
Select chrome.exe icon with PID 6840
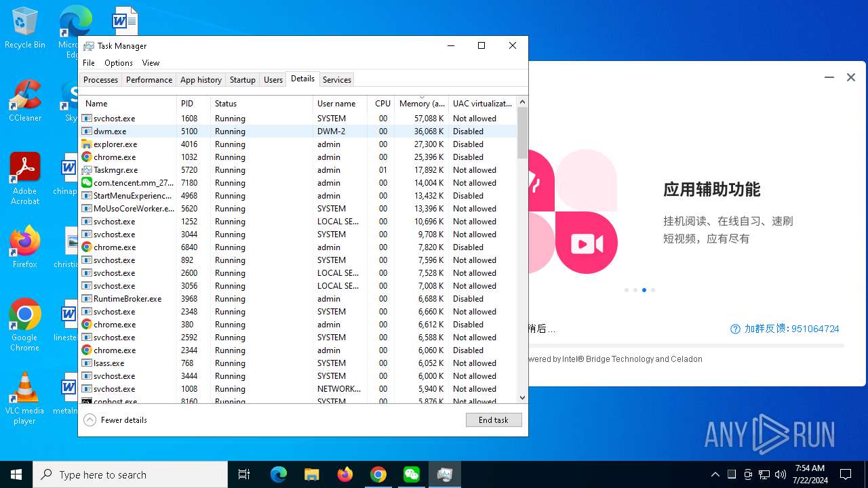[x=87, y=247]
